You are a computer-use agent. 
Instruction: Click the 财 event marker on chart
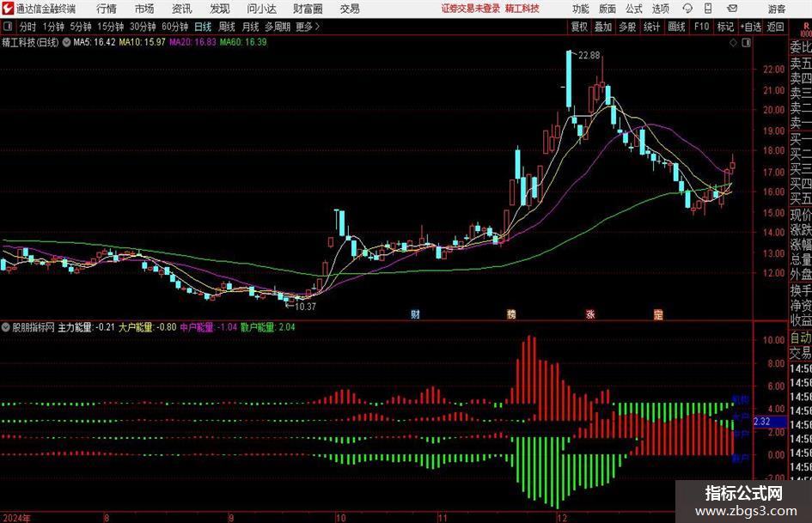point(415,313)
